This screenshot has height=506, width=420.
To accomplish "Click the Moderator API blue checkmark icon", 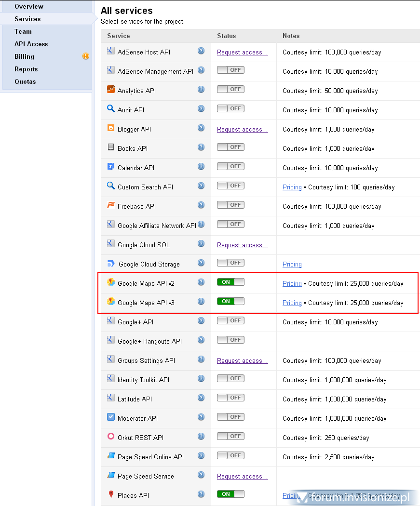I will [x=110, y=417].
